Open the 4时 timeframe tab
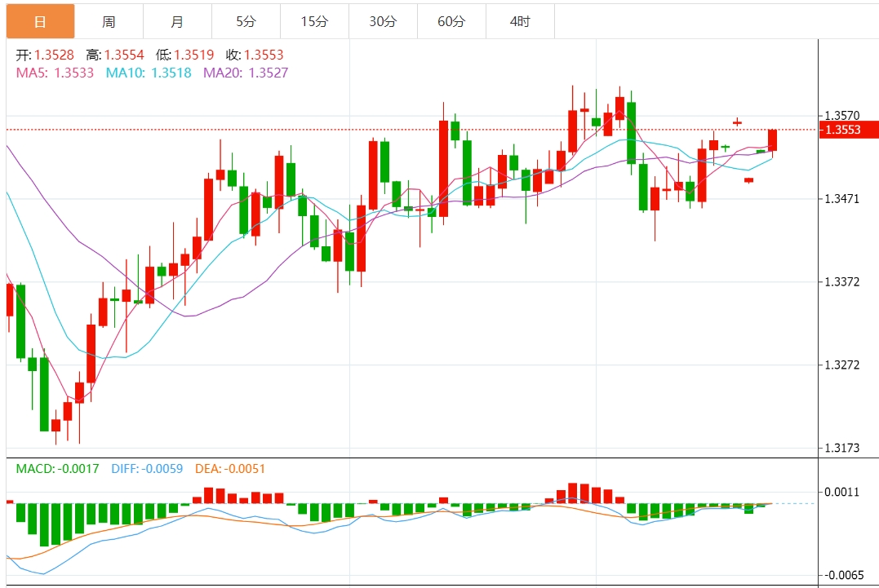Viewport: 879px width, 588px height. point(520,21)
